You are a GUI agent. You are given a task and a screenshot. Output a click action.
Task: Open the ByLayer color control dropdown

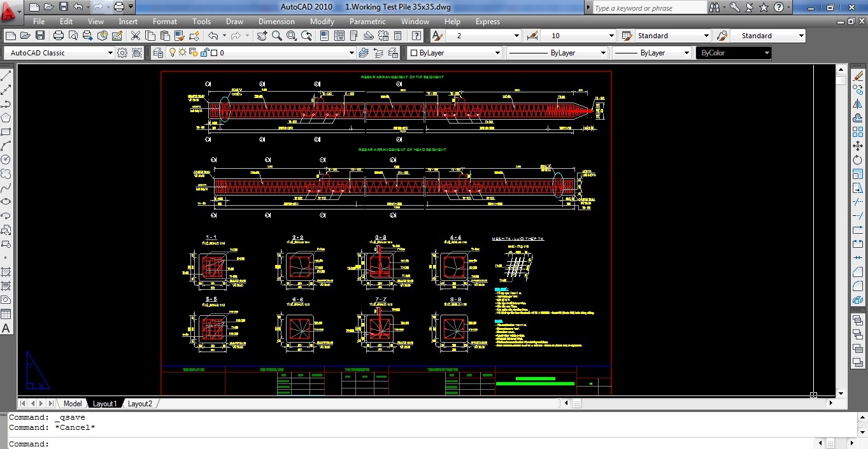tap(455, 53)
